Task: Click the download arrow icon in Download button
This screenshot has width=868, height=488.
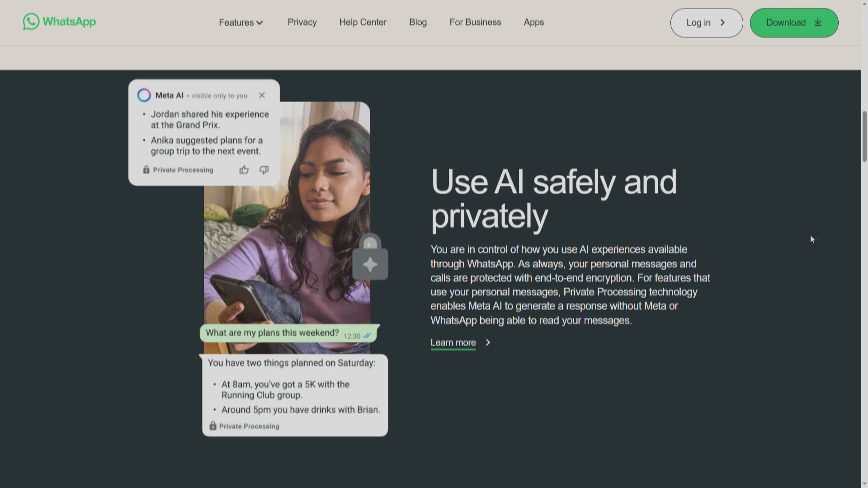Action: coord(818,23)
